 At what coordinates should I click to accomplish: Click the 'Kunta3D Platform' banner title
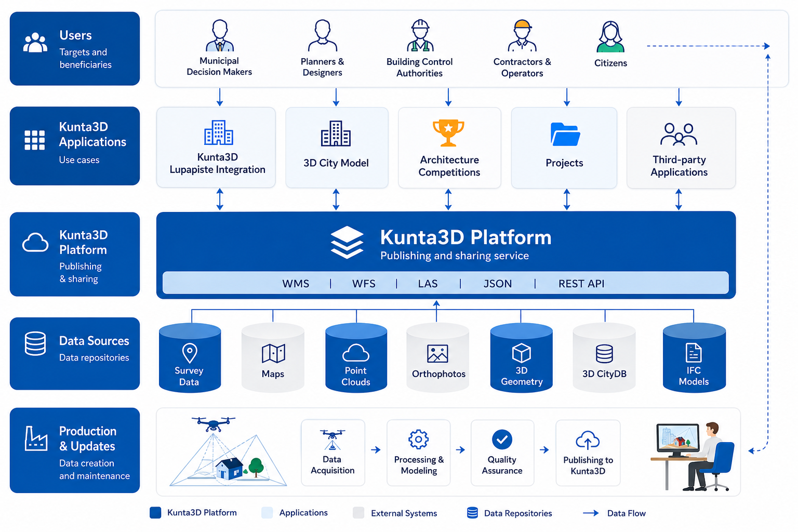[x=465, y=237]
